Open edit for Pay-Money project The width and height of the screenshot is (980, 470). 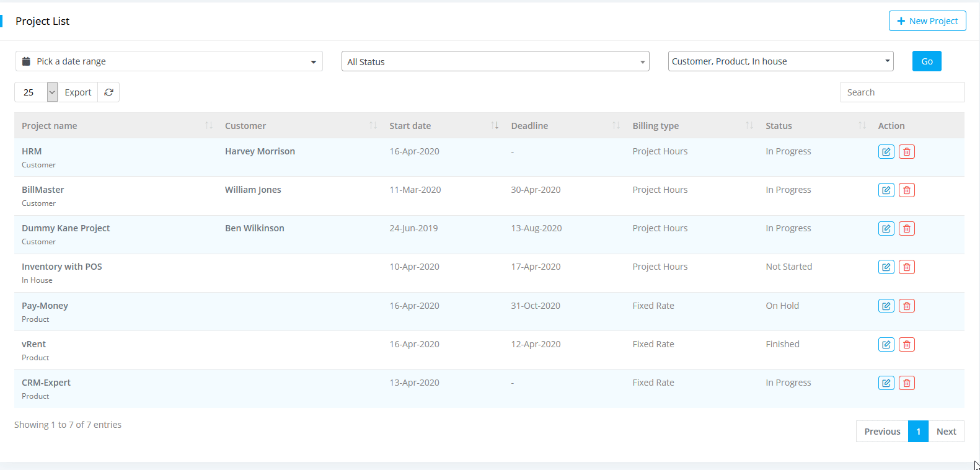point(886,306)
